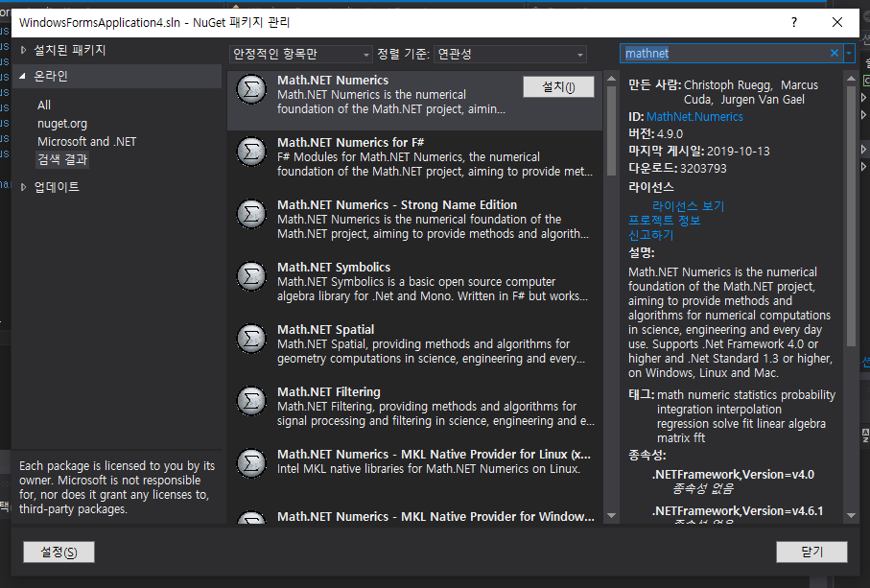870x588 pixels.
Task: Click the Math.NET Numerics package sigma icon
Action: coord(251,89)
